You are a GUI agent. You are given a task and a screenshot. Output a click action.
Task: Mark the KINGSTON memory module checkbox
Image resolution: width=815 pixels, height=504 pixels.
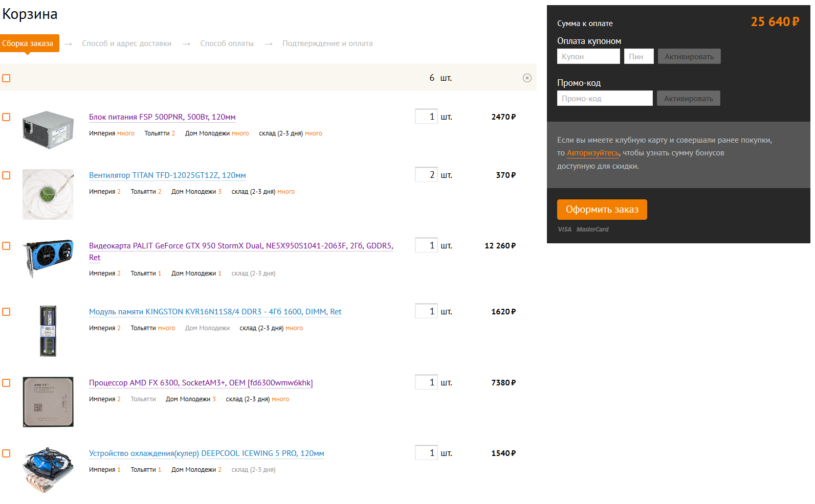6,312
